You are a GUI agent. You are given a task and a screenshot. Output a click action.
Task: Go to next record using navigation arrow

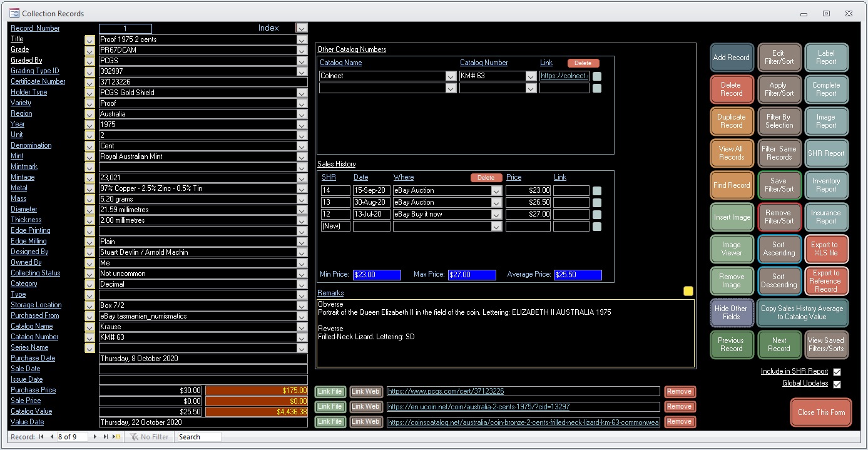coord(95,437)
